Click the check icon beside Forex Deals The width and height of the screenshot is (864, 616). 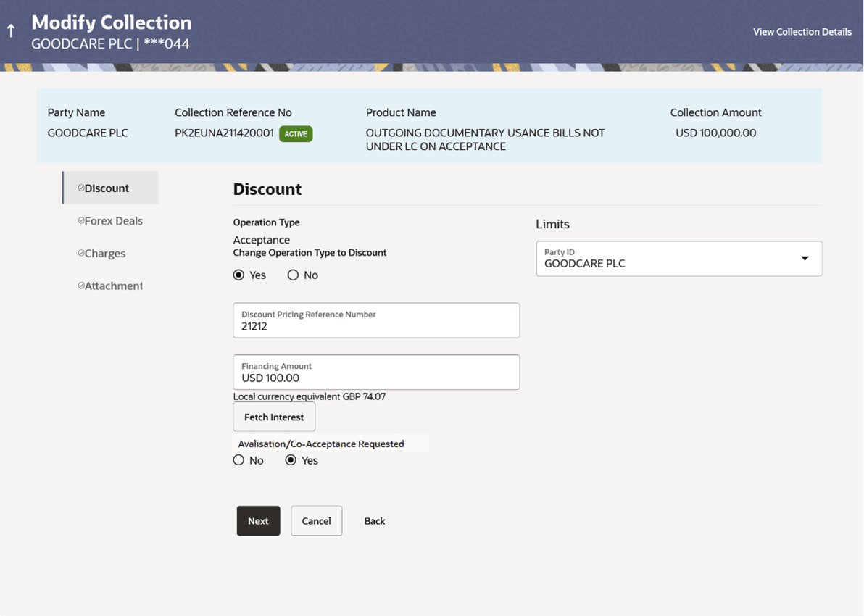click(80, 221)
